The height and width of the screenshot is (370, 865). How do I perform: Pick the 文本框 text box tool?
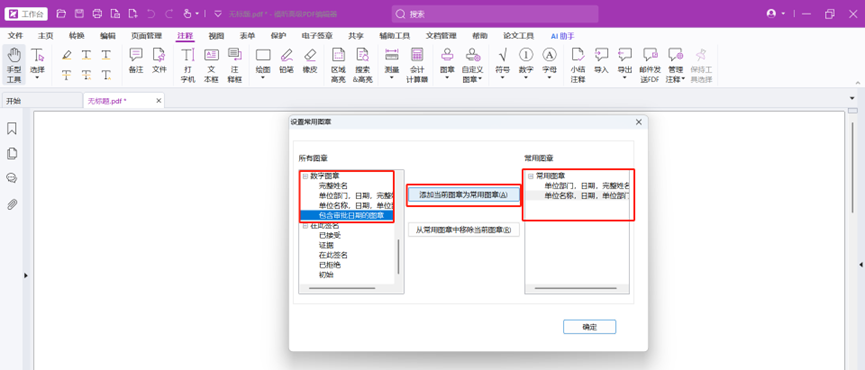point(211,65)
